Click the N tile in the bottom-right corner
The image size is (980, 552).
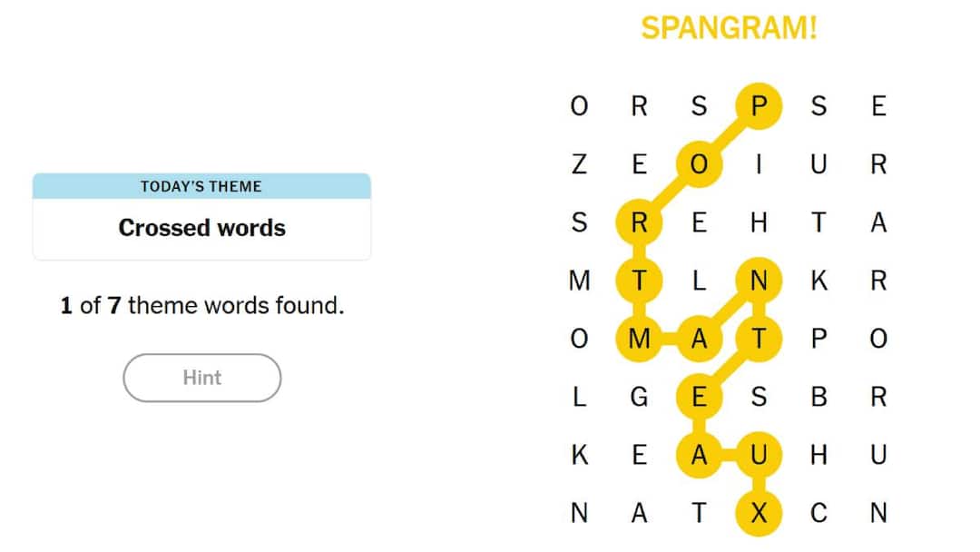pos(878,514)
